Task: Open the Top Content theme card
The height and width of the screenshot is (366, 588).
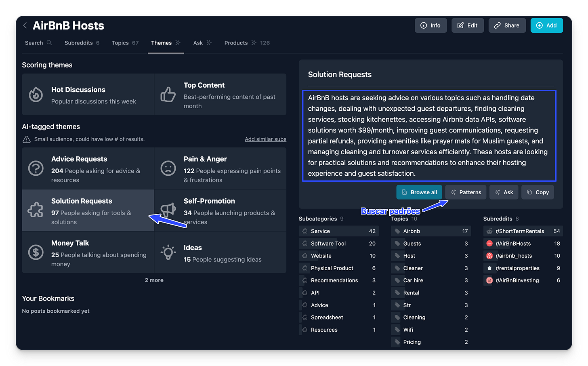Action: [220, 95]
